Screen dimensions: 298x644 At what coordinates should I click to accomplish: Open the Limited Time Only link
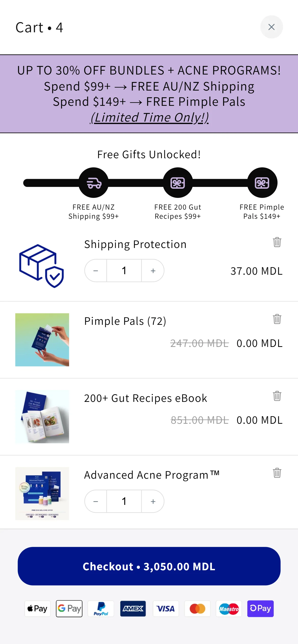point(150,118)
